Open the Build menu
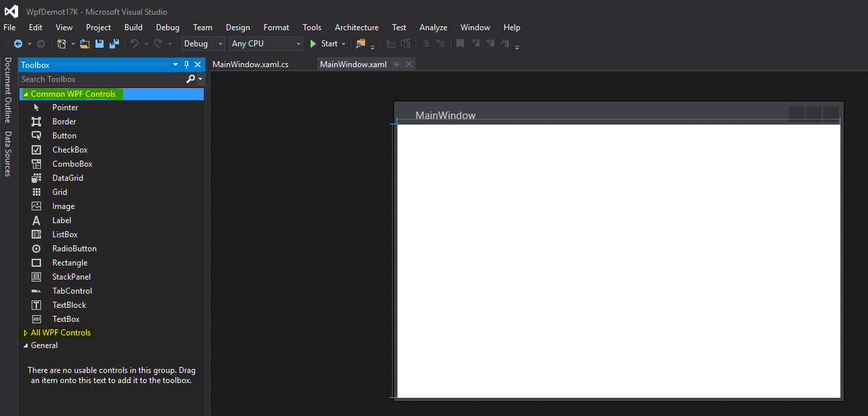 click(133, 28)
